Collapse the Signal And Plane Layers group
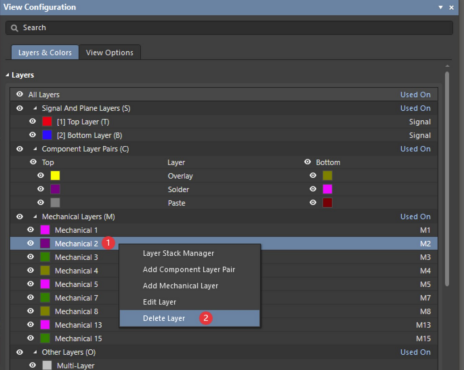Image resolution: width=464 pixels, height=370 pixels. [35, 108]
